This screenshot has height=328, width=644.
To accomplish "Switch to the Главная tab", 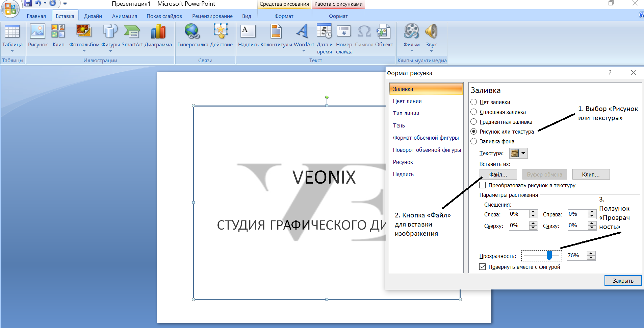I will click(36, 16).
